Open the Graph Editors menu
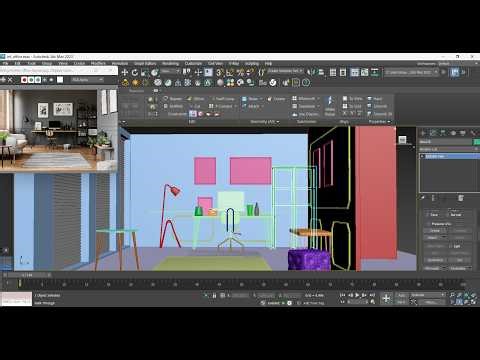 click(x=145, y=63)
